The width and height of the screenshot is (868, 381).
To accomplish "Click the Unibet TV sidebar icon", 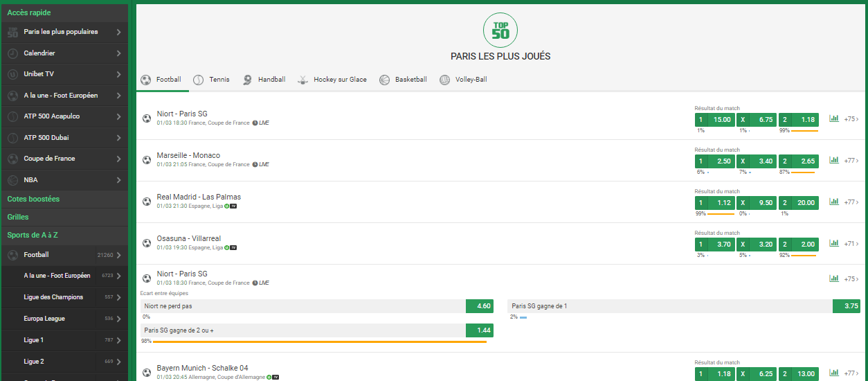I will coord(12,74).
